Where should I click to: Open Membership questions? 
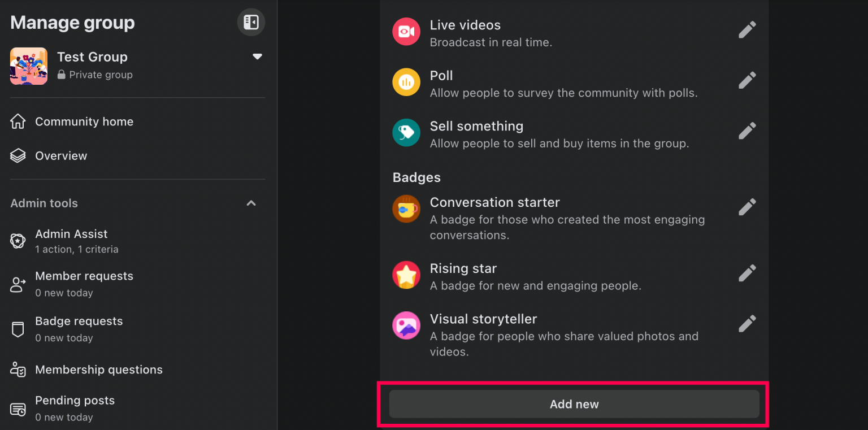pyautogui.click(x=99, y=370)
